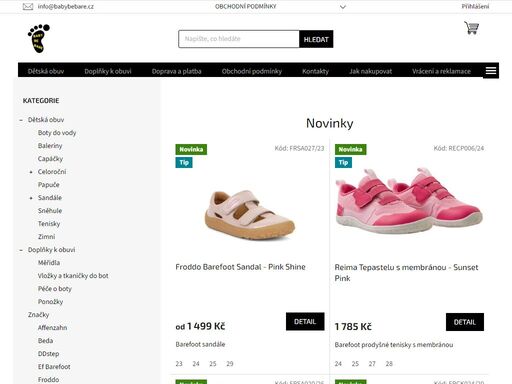Open Doplňky k obuvi in navigation bar
512x384 pixels.
click(108, 71)
